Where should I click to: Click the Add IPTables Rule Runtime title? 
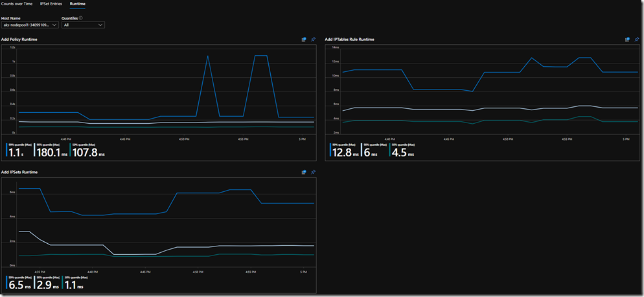(x=349, y=40)
